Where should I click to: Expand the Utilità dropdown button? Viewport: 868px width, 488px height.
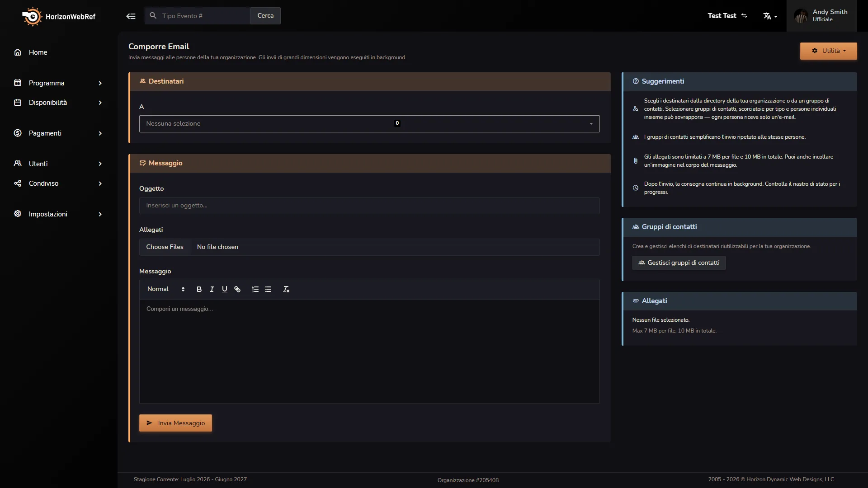coord(828,51)
